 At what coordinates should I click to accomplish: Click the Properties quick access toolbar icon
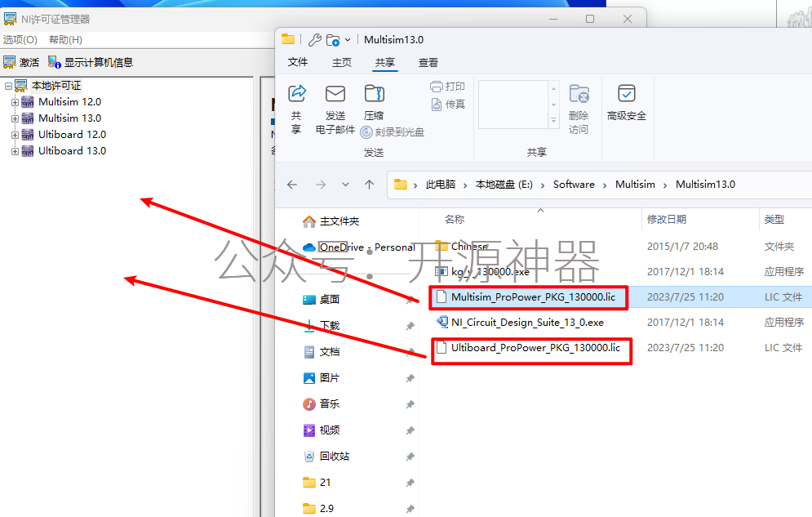314,39
